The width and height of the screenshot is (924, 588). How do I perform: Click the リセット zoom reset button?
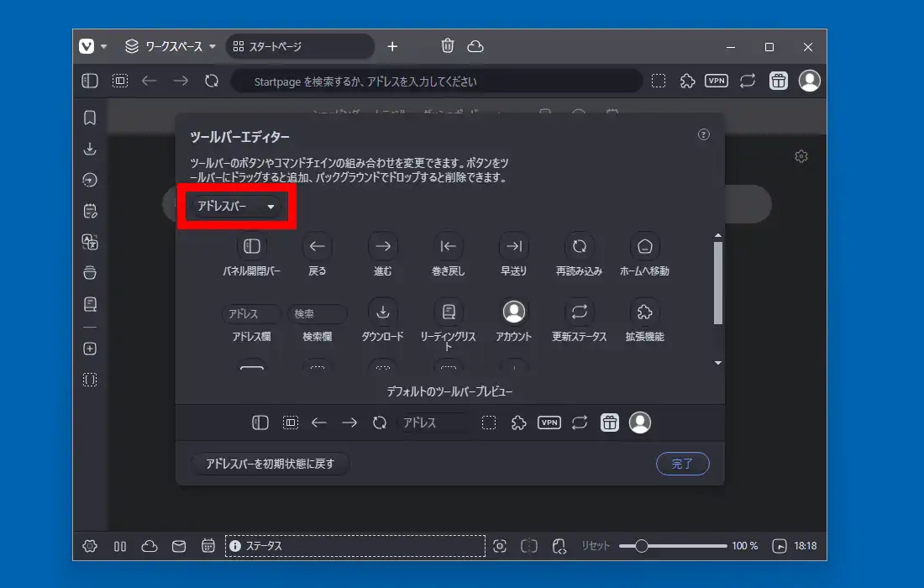[596, 546]
